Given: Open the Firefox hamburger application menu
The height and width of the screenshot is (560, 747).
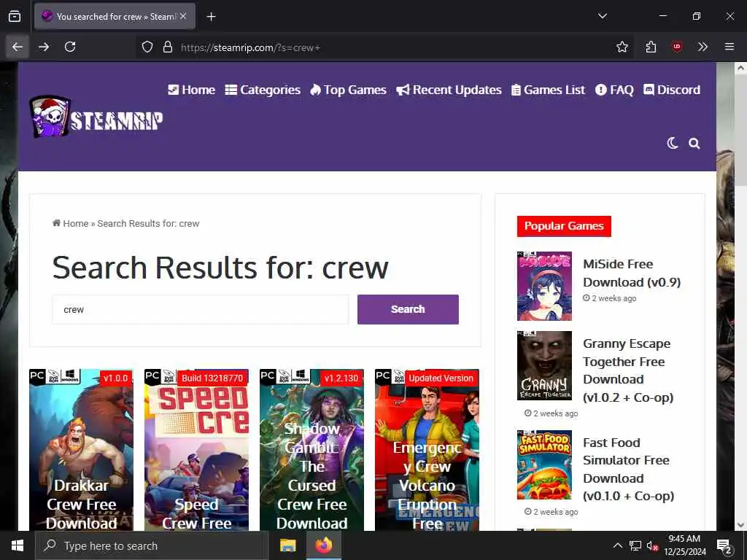Looking at the screenshot, I should [729, 47].
